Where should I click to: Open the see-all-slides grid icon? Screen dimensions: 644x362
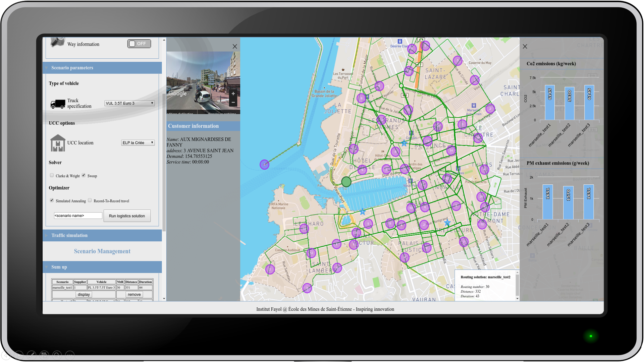(44, 355)
